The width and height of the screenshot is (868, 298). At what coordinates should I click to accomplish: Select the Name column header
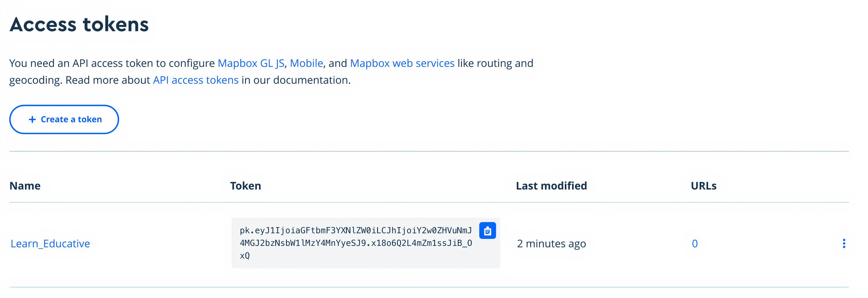tap(25, 186)
